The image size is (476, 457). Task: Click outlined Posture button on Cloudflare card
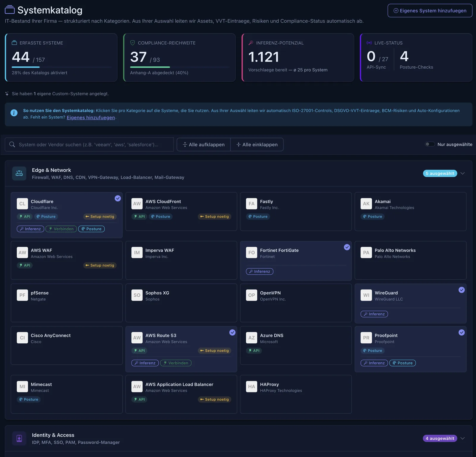[91, 229]
